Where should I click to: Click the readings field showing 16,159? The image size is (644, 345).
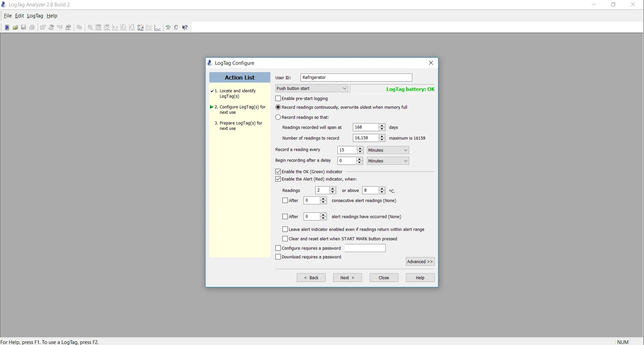(x=366, y=138)
